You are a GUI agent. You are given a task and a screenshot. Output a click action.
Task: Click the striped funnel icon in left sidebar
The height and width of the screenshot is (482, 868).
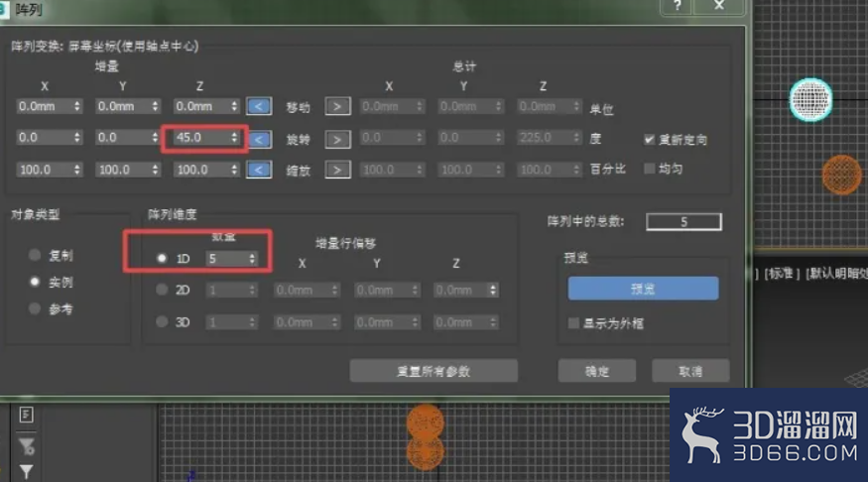(x=27, y=446)
